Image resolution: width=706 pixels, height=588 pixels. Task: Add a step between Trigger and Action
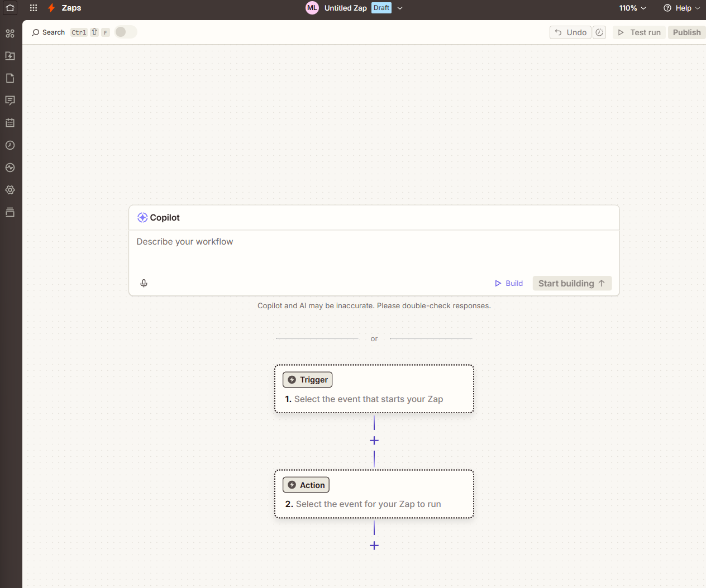(x=374, y=441)
